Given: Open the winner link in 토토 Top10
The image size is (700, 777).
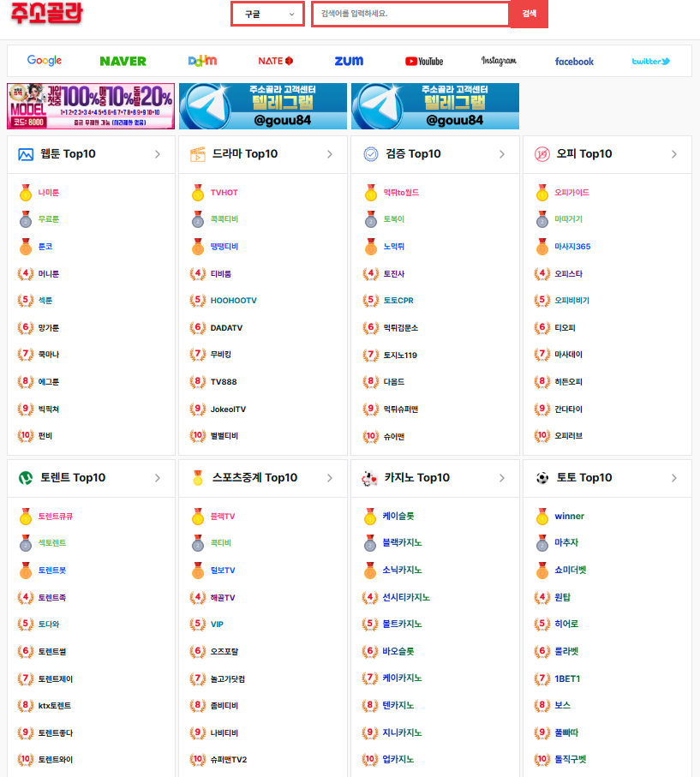Looking at the screenshot, I should click(x=571, y=517).
